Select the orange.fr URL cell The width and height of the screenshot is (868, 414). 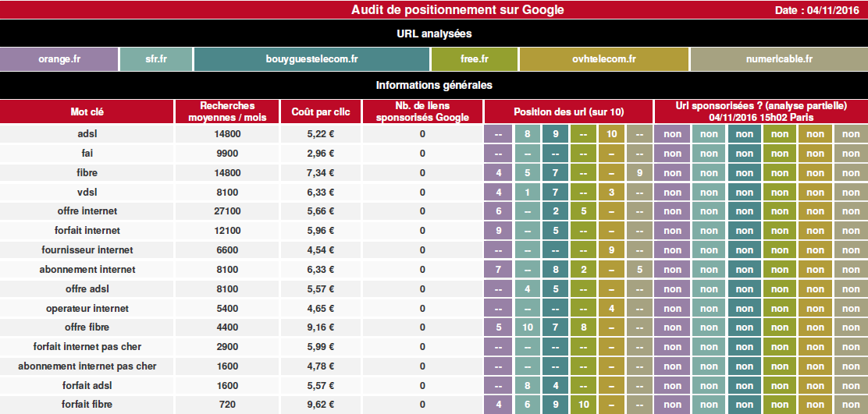point(59,59)
